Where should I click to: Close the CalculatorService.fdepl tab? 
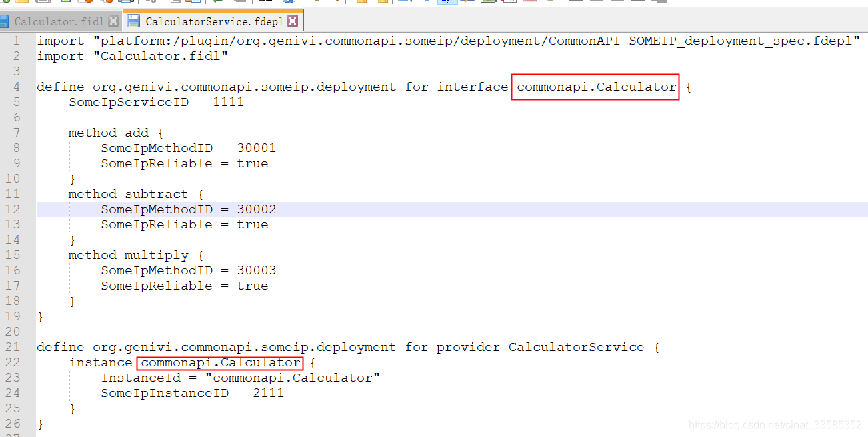pos(292,21)
